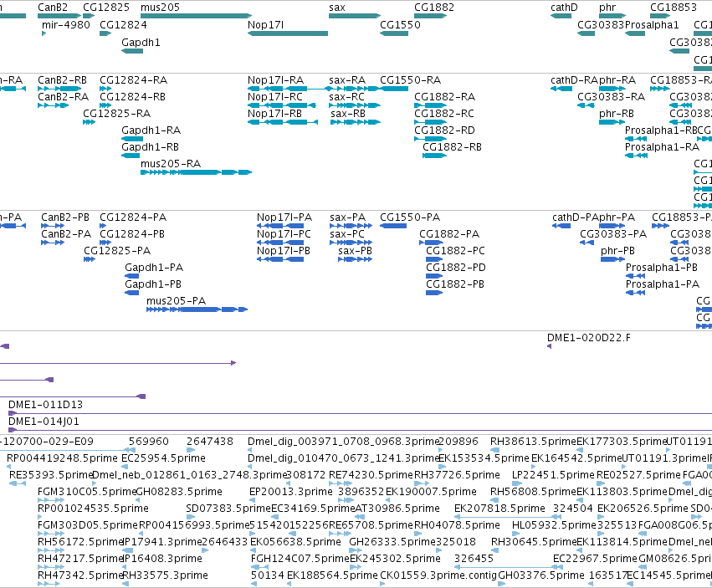The height and width of the screenshot is (588, 712).
Task: Select the phr-PB protein label
Action: pyautogui.click(x=617, y=251)
